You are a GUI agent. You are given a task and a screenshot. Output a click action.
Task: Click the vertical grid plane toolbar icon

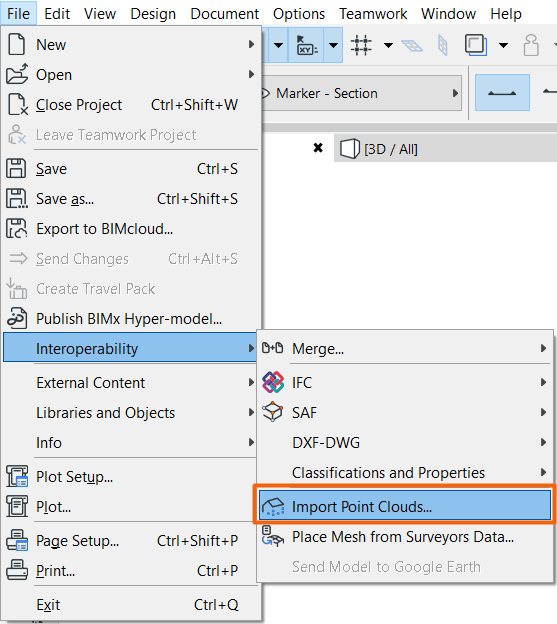442,45
